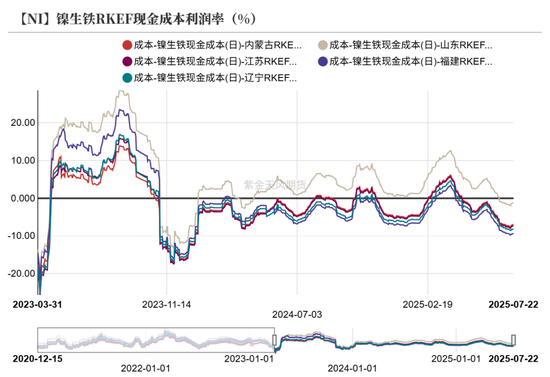Click the 2024-07-03 x-axis label
The width and height of the screenshot is (550, 377).
point(297,315)
